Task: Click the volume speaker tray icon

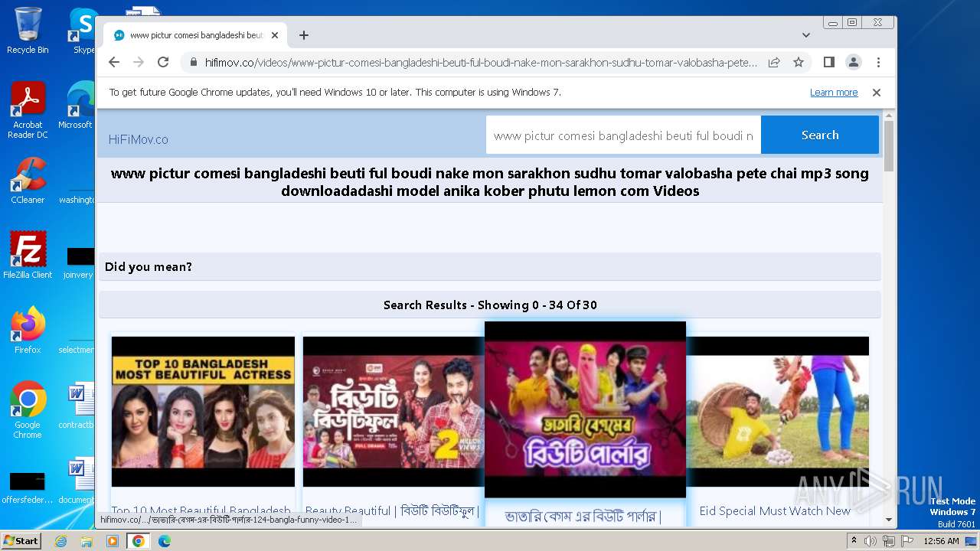Action: point(871,541)
